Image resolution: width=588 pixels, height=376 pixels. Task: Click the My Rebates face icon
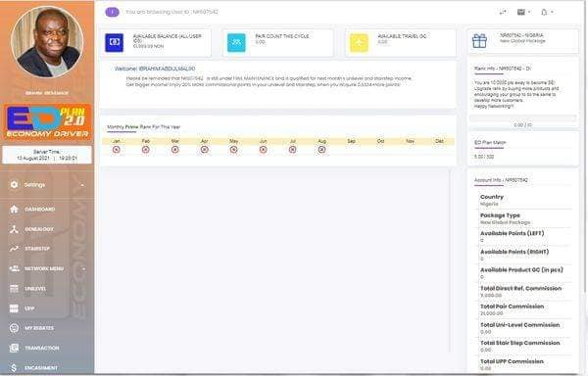(15, 328)
